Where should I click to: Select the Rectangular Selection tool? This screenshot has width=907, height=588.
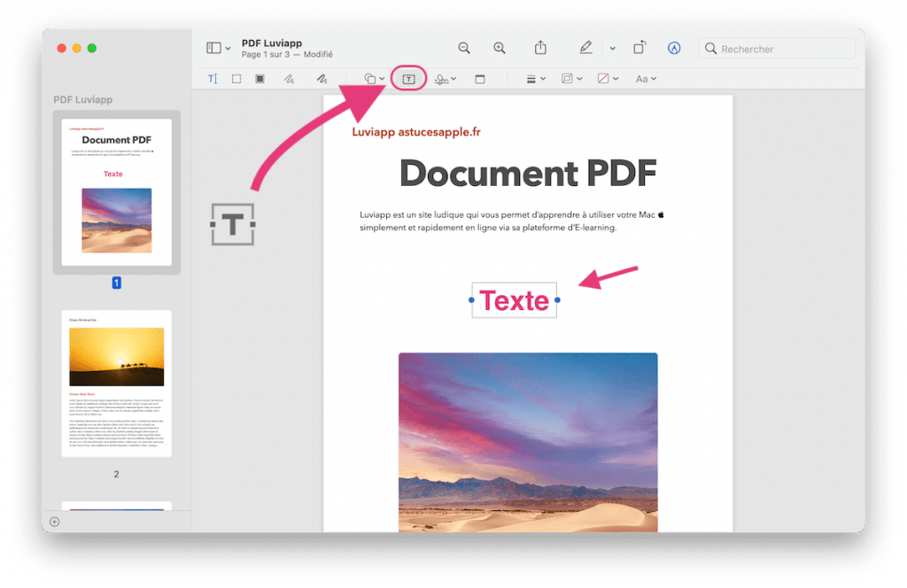[x=236, y=78]
